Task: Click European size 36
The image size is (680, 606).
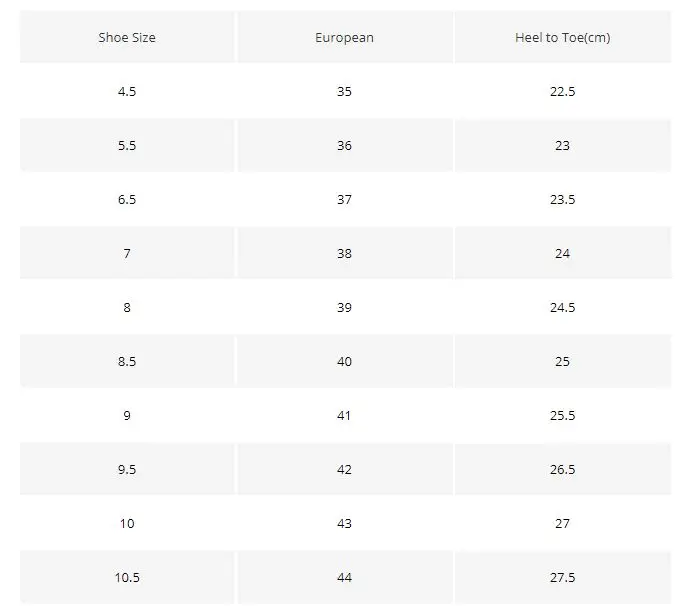Action: click(x=345, y=145)
